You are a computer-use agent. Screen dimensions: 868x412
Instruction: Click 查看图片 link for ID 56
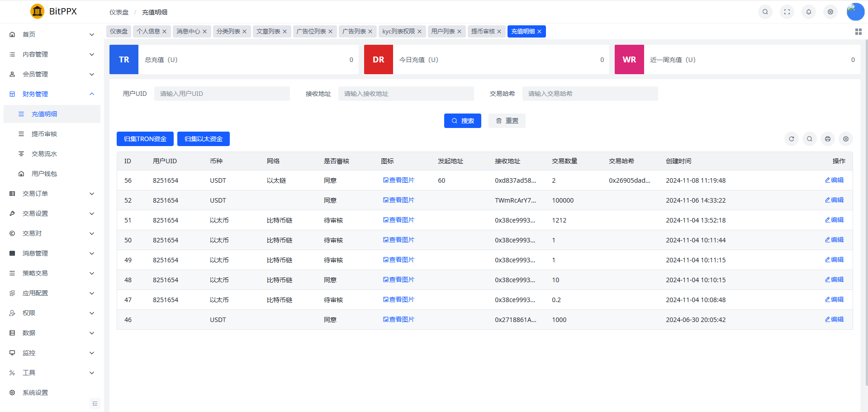pyautogui.click(x=398, y=180)
